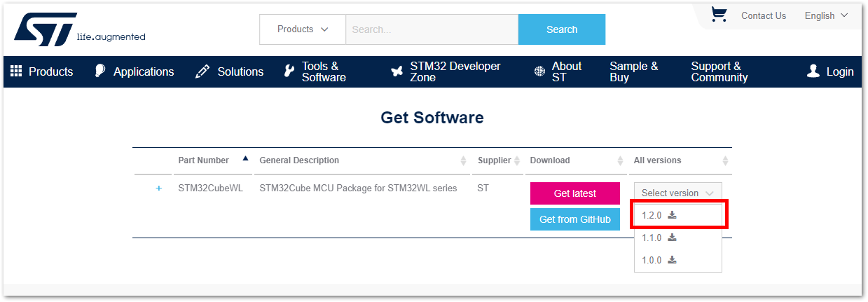868x302 pixels.
Task: Sort by Part Number ascending arrow
Action: [245, 158]
